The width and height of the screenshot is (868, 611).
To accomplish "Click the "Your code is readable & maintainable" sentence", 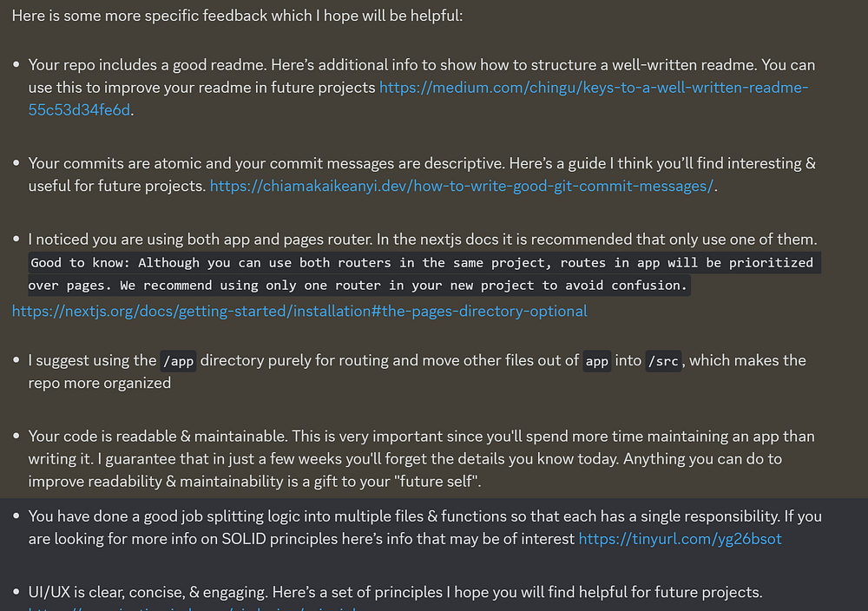I will [x=158, y=436].
